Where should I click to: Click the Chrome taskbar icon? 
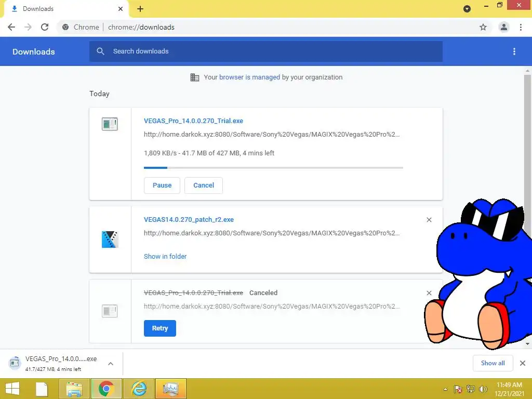point(106,389)
